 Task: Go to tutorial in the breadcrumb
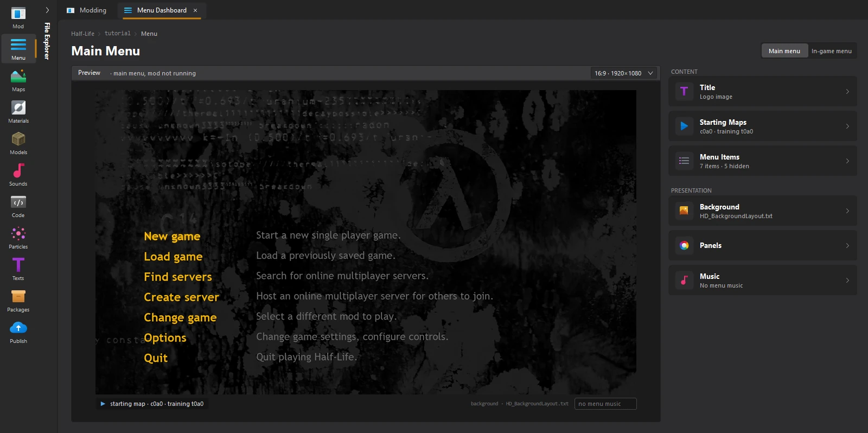point(118,34)
